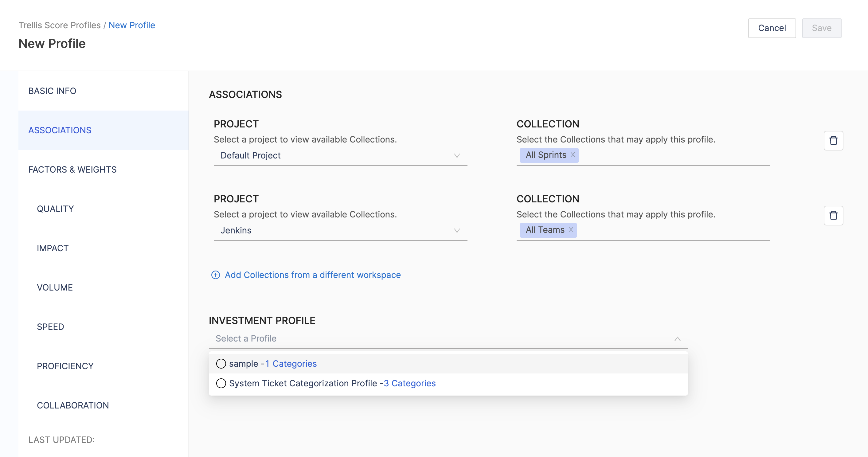Click Add Collections from a different workspace
868x457 pixels.
(x=312, y=275)
